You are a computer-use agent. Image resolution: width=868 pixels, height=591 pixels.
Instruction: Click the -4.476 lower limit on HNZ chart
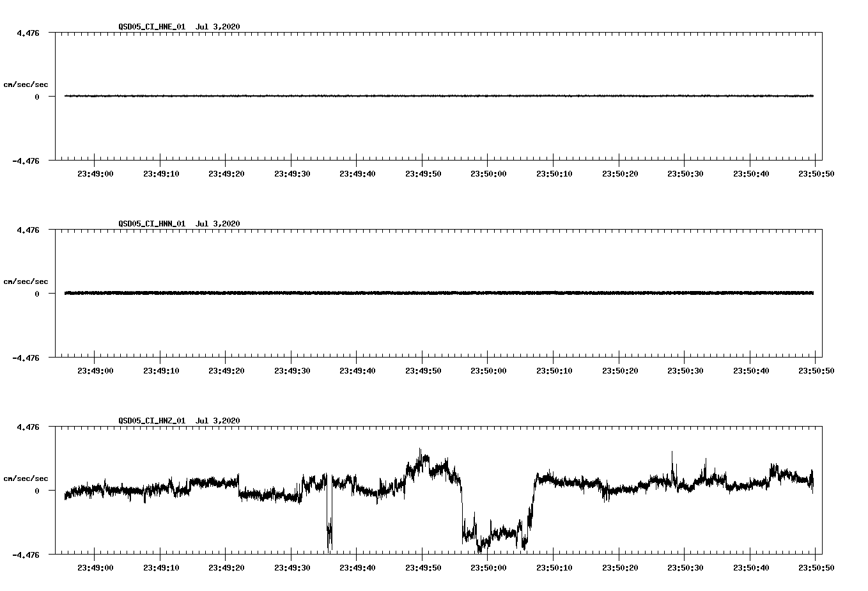click(26, 555)
